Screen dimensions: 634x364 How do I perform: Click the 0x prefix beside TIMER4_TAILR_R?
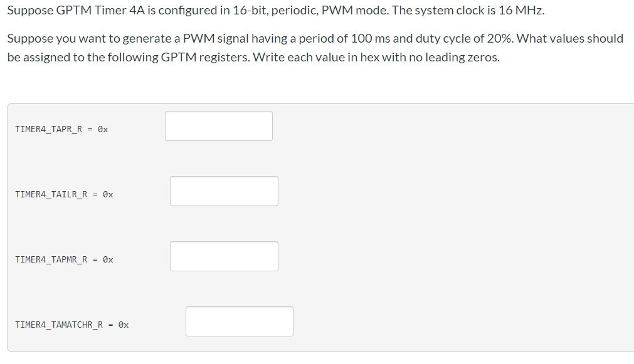click(108, 194)
